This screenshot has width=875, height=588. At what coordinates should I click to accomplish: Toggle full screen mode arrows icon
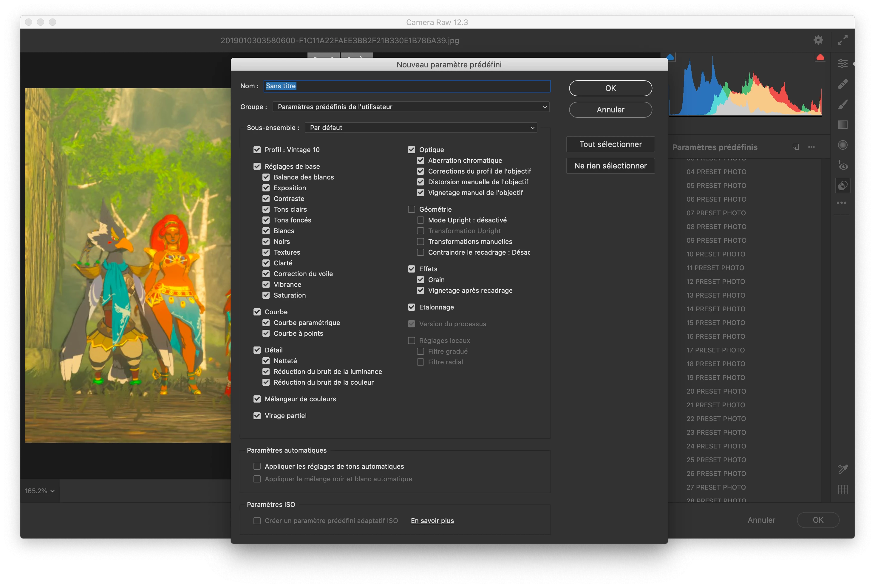coord(842,40)
